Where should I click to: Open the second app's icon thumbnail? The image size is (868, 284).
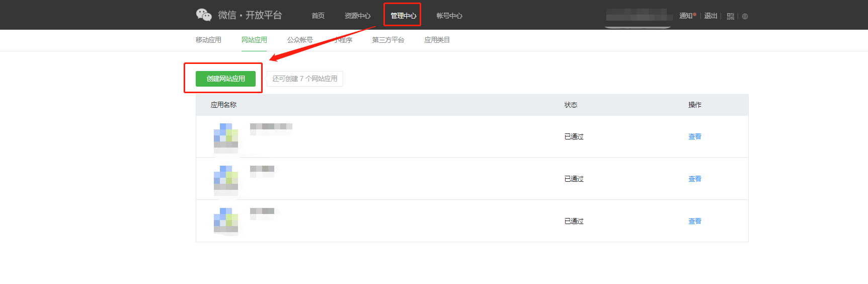point(226,180)
